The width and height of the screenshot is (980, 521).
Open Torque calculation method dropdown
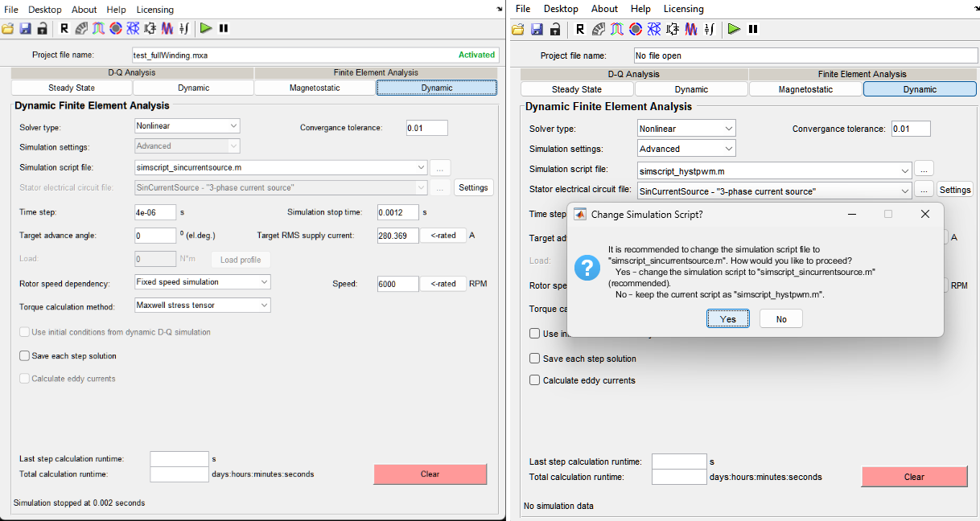pos(203,305)
